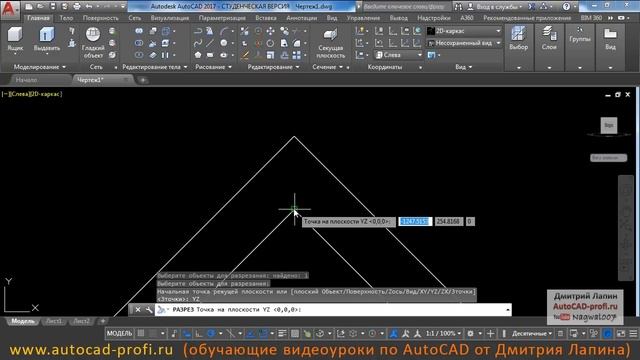Click the solid Subtract icon in Solid Editing

tap(139, 43)
